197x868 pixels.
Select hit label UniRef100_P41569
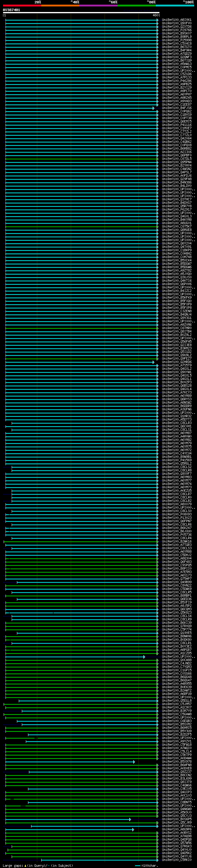176,460
